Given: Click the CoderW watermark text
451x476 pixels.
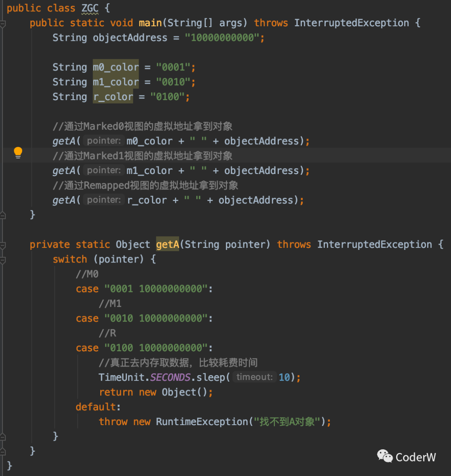Looking at the screenshot, I should pyautogui.click(x=416, y=457).
